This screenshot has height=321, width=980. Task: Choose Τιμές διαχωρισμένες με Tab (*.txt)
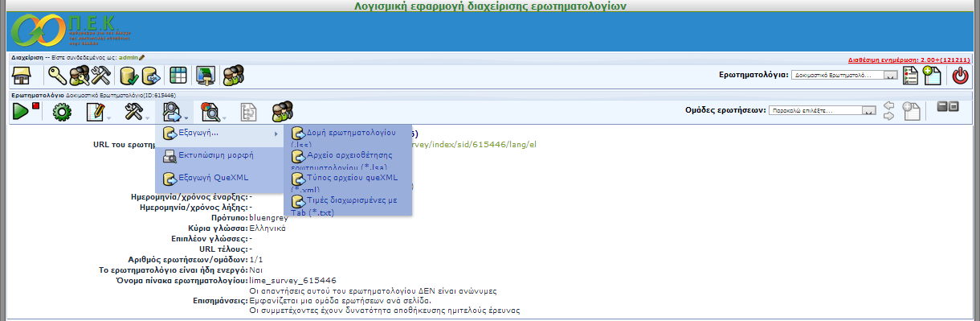[x=348, y=204]
